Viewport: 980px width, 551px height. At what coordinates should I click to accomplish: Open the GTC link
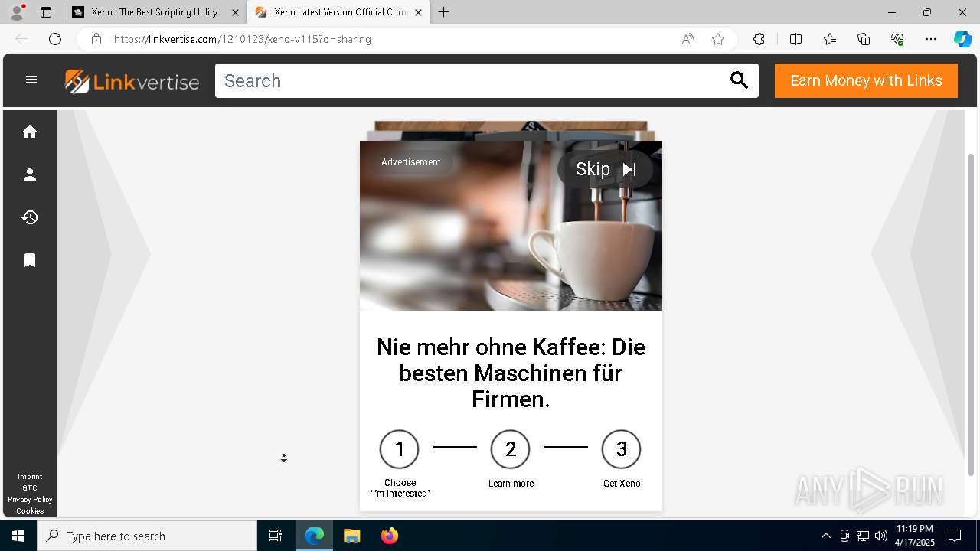30,488
